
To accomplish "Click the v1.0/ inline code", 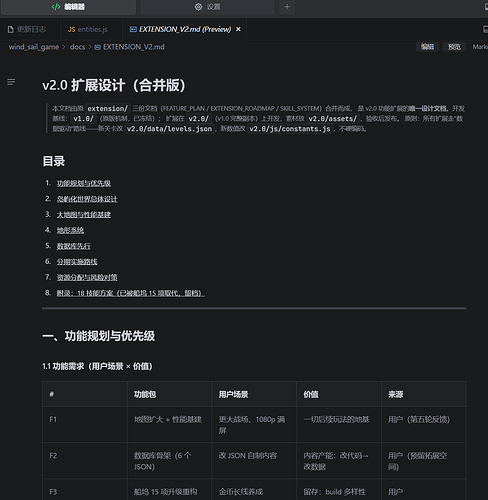I will coord(84,119).
